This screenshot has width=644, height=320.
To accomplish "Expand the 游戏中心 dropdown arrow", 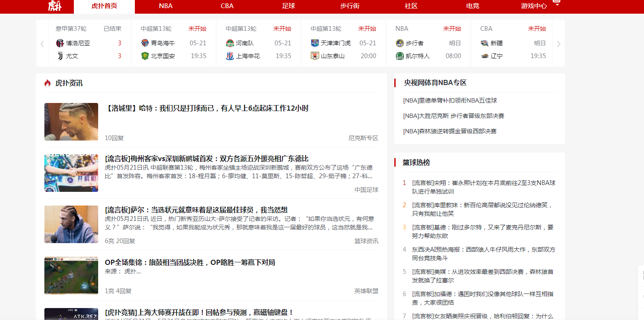I will (557, 5).
